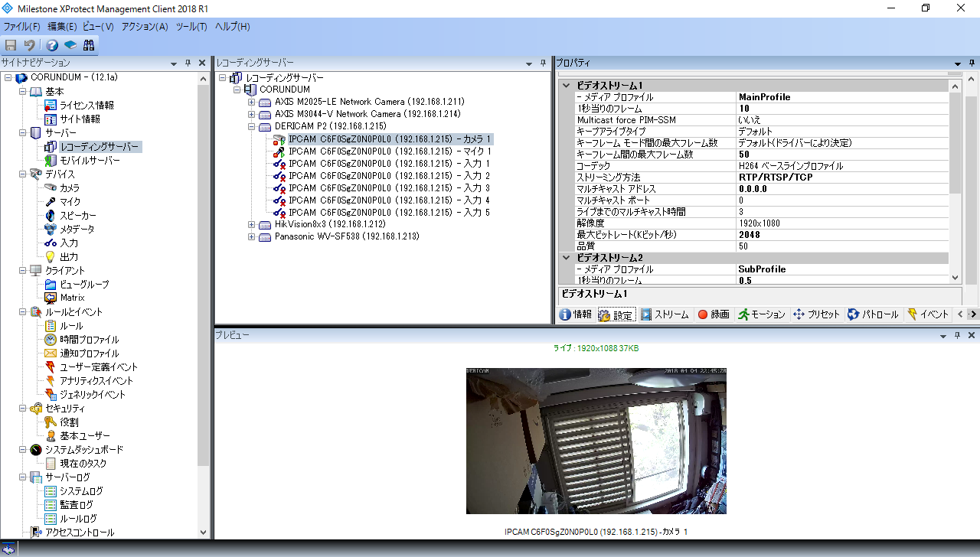980x557 pixels.
Task: Expand the Panasonic WV-SF538 device node
Action: point(251,236)
